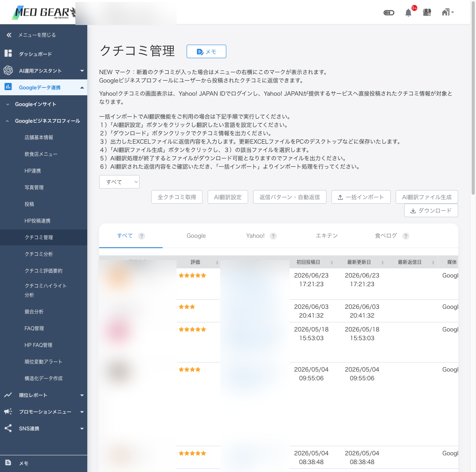Expand 順位レポート dropdown arrow
Screen dimensions: 476x472
point(82,395)
